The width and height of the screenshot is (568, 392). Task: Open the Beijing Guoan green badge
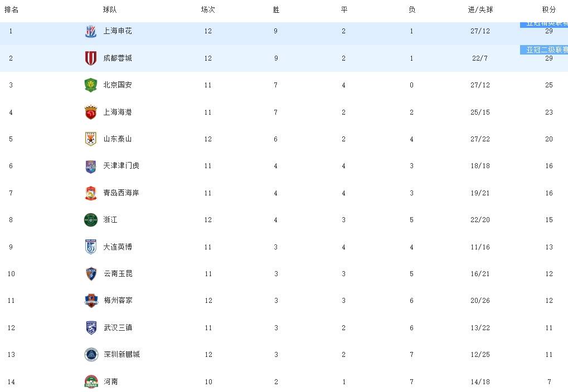[x=90, y=85]
